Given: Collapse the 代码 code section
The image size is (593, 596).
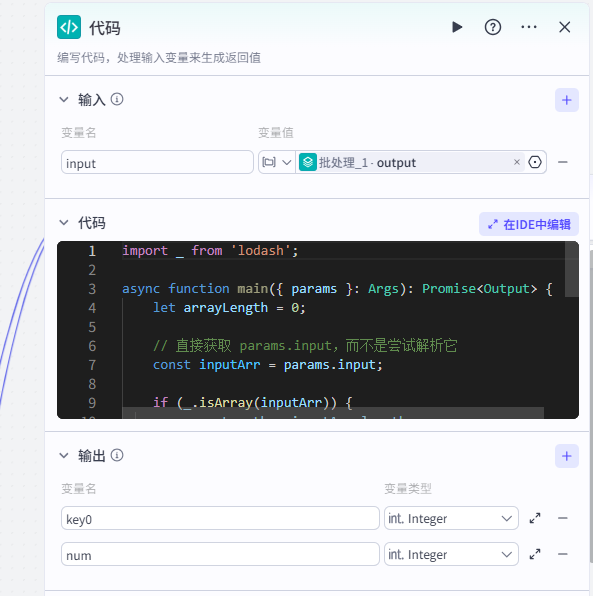Looking at the screenshot, I should pyautogui.click(x=64, y=222).
